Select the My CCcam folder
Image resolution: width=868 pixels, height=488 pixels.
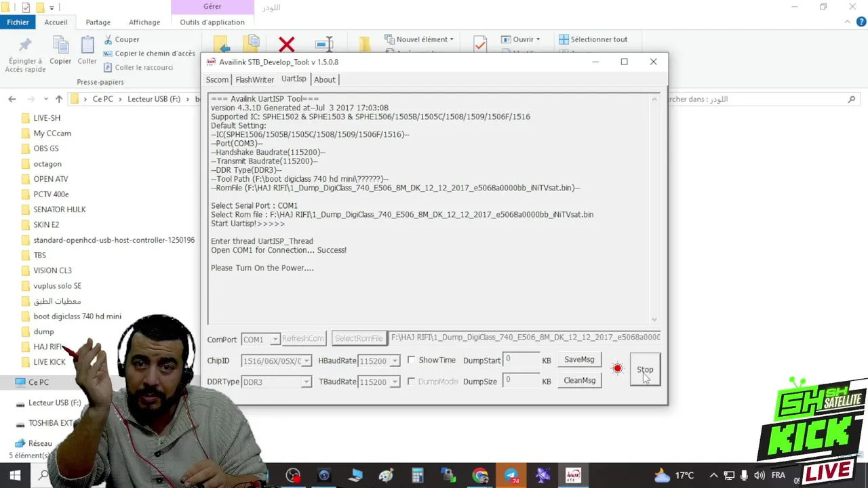52,134
